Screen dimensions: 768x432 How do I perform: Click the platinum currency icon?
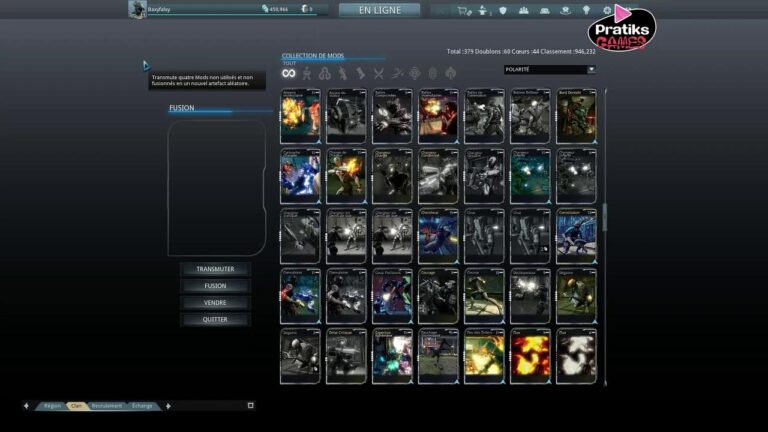click(304, 9)
